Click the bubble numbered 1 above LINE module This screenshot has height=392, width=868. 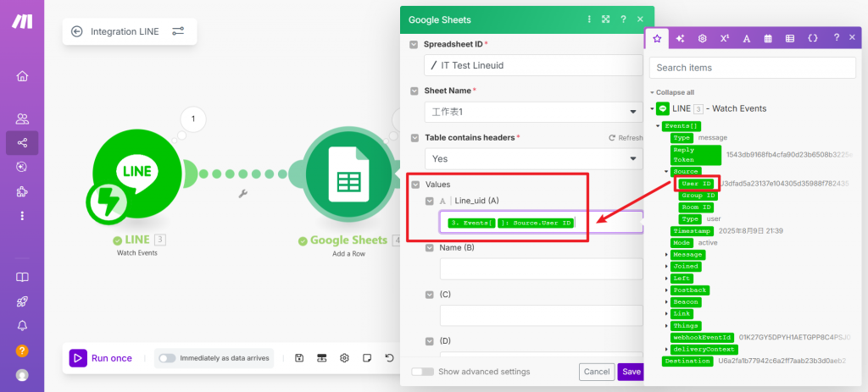(192, 119)
